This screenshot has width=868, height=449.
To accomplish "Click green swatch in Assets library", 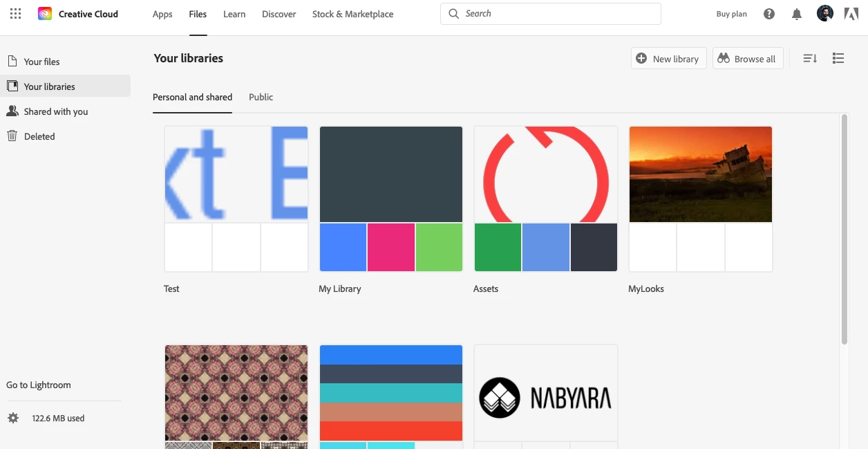I will pyautogui.click(x=498, y=247).
